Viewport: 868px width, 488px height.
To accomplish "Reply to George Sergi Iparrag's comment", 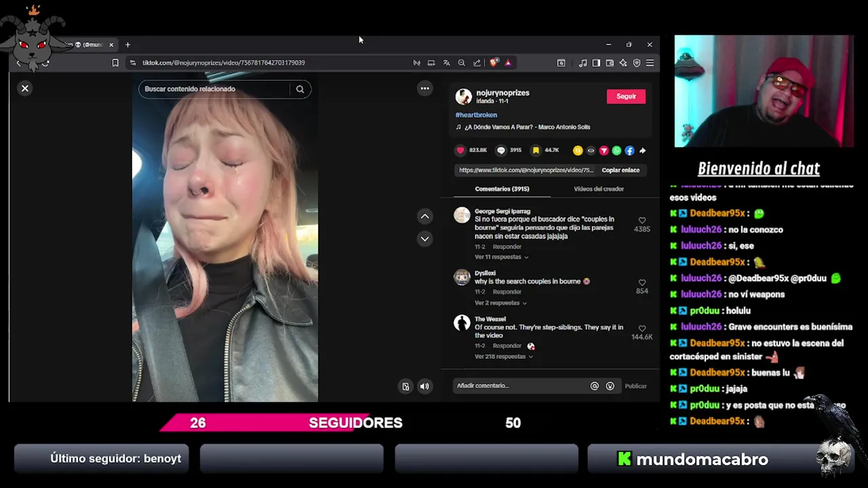I will coord(507,247).
